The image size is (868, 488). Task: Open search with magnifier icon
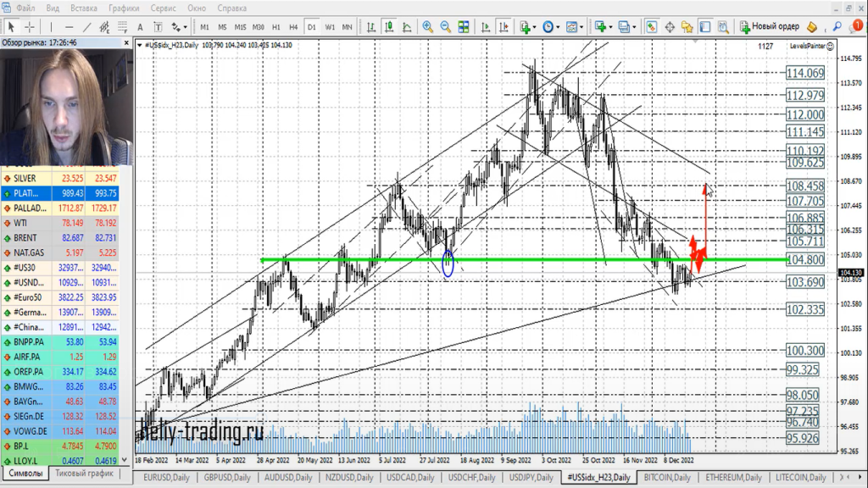(838, 27)
